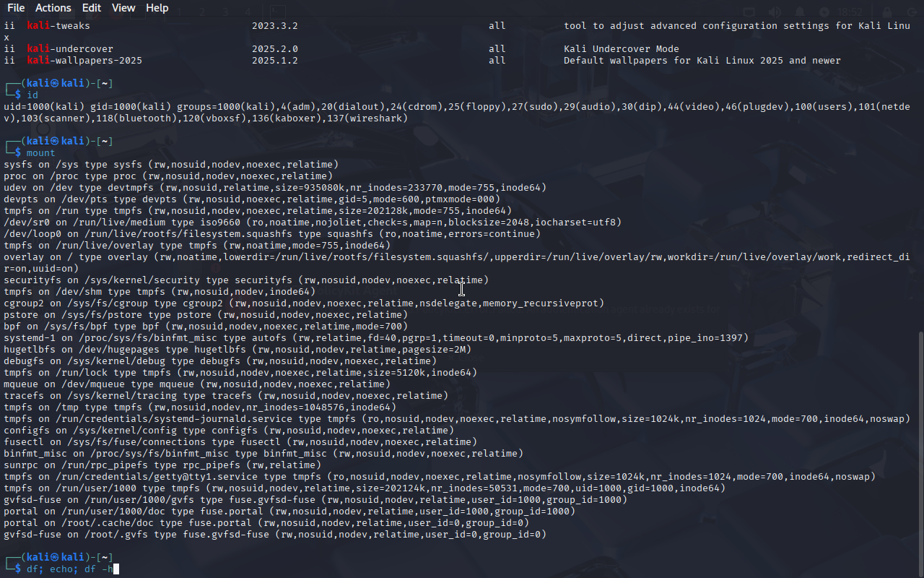
Task: Click the 'df; echo; df -h' command line
Action: (70, 569)
